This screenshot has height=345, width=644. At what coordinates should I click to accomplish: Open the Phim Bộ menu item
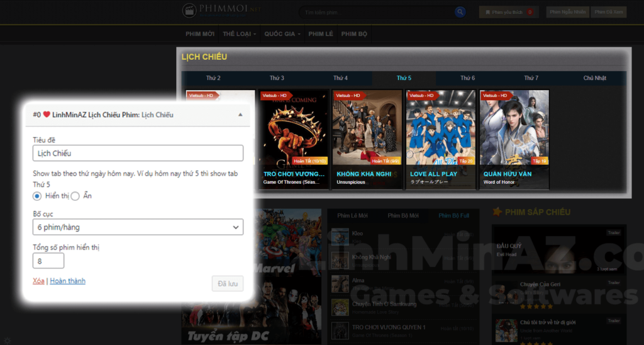click(x=354, y=34)
